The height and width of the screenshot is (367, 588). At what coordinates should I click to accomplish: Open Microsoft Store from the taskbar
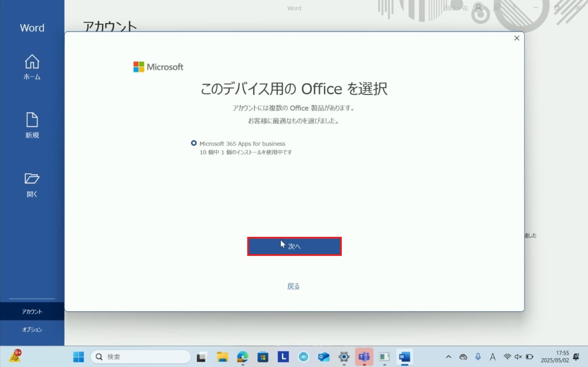[x=263, y=357]
